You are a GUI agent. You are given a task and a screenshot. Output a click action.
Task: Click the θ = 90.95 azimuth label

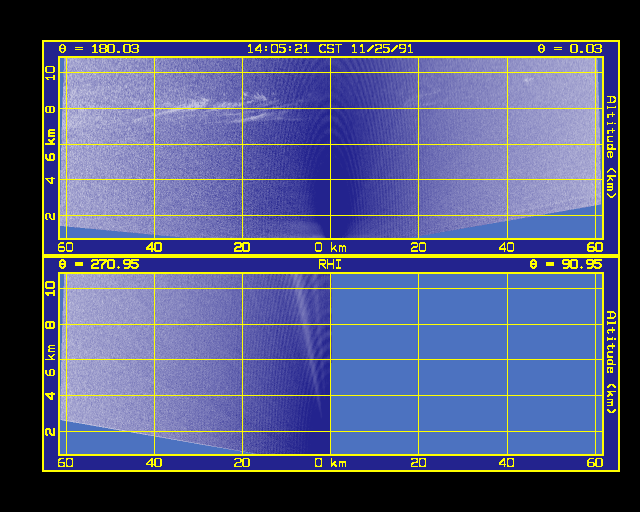pyautogui.click(x=566, y=265)
